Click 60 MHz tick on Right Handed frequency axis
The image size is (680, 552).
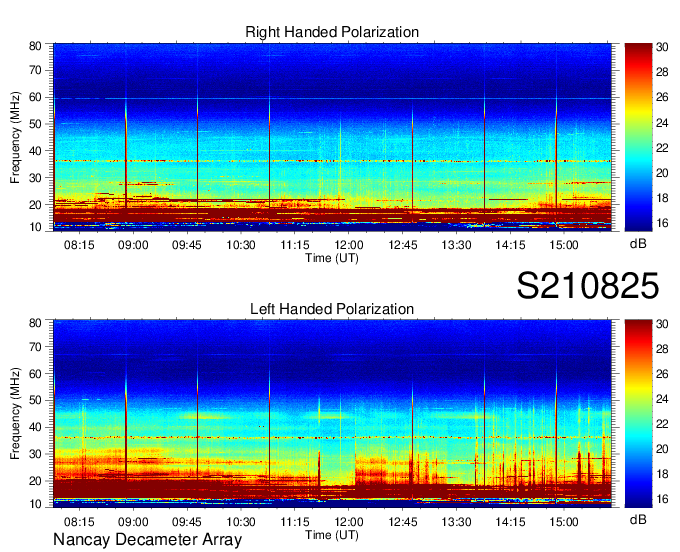point(35,97)
